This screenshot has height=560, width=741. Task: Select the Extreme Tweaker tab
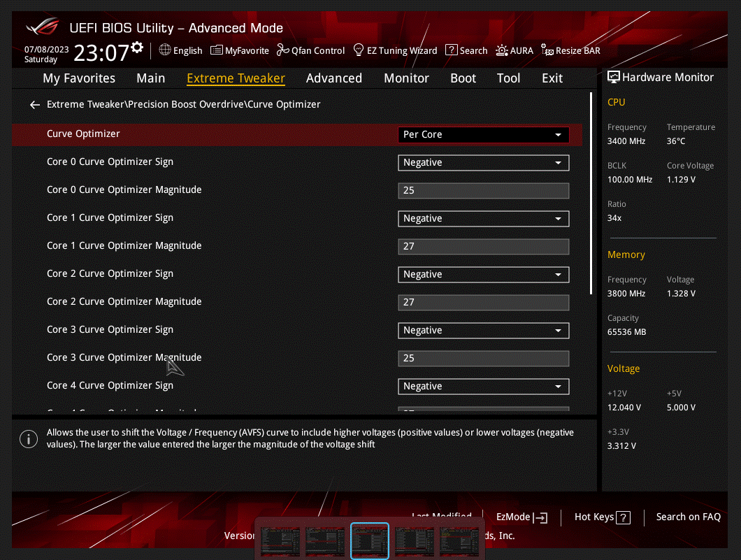236,78
